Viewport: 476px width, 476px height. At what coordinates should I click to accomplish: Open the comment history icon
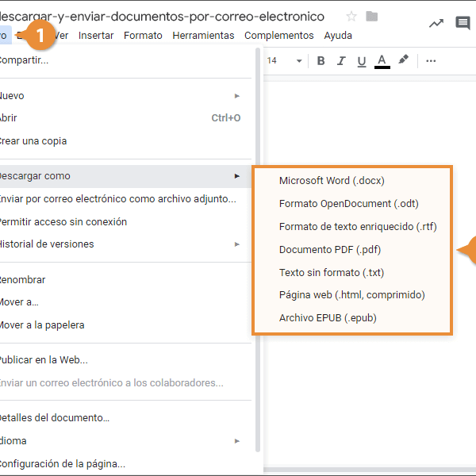point(463,23)
